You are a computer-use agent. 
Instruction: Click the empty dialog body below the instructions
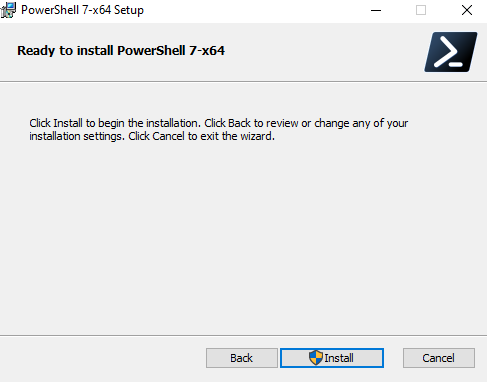pyautogui.click(x=243, y=233)
